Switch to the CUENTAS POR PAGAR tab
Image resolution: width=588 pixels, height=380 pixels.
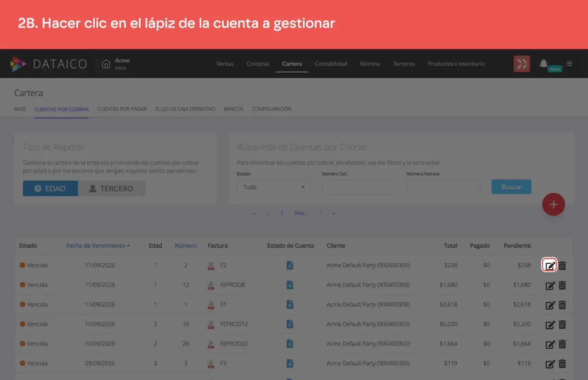122,109
